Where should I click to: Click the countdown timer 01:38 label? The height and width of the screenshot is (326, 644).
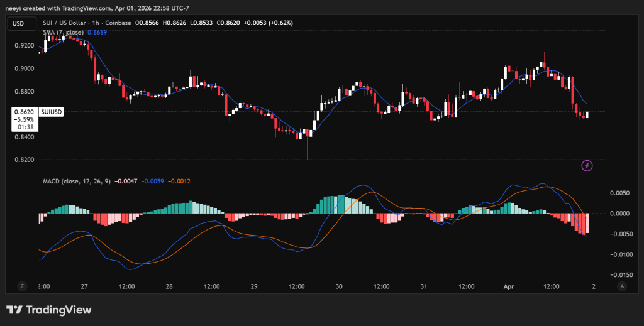27,127
